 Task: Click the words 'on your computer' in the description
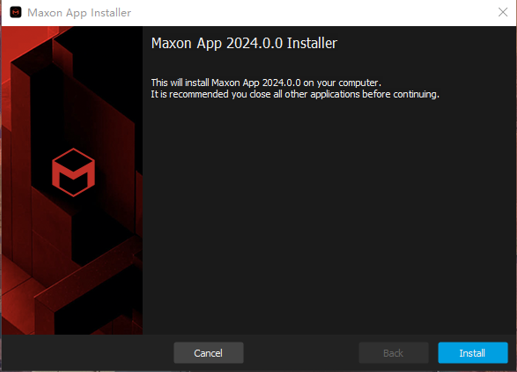click(x=341, y=83)
